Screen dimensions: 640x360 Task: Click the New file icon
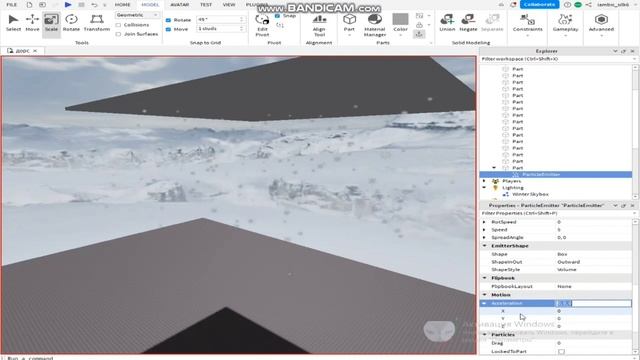(29, 4)
